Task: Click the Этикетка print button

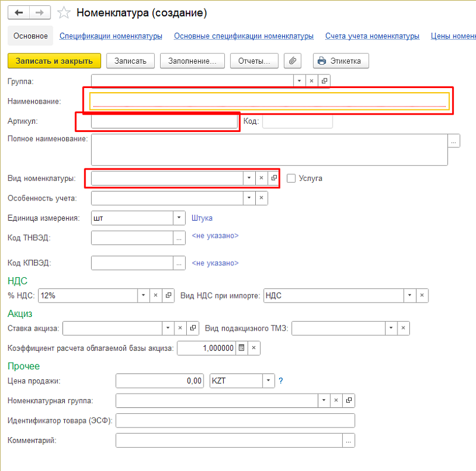Action: tap(341, 61)
